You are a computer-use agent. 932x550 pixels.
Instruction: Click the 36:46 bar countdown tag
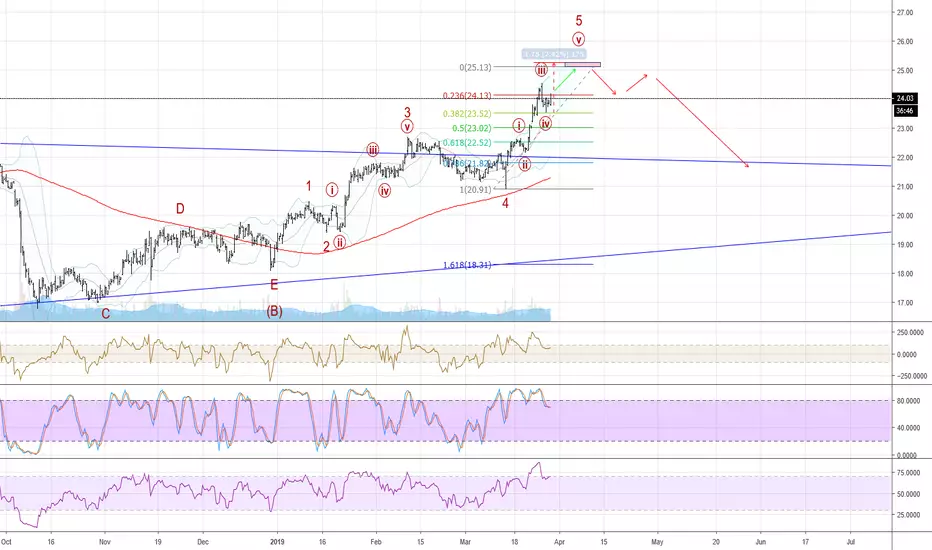click(905, 111)
